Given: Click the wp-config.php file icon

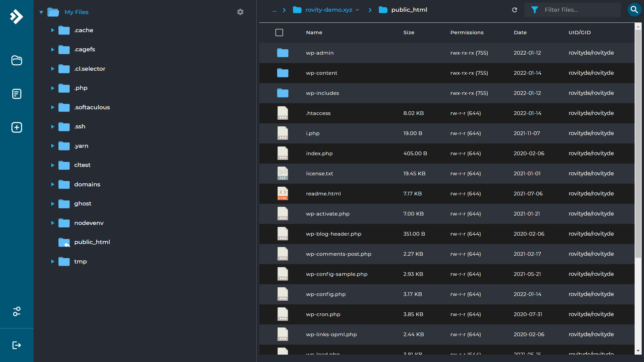Looking at the screenshot, I should [x=283, y=294].
